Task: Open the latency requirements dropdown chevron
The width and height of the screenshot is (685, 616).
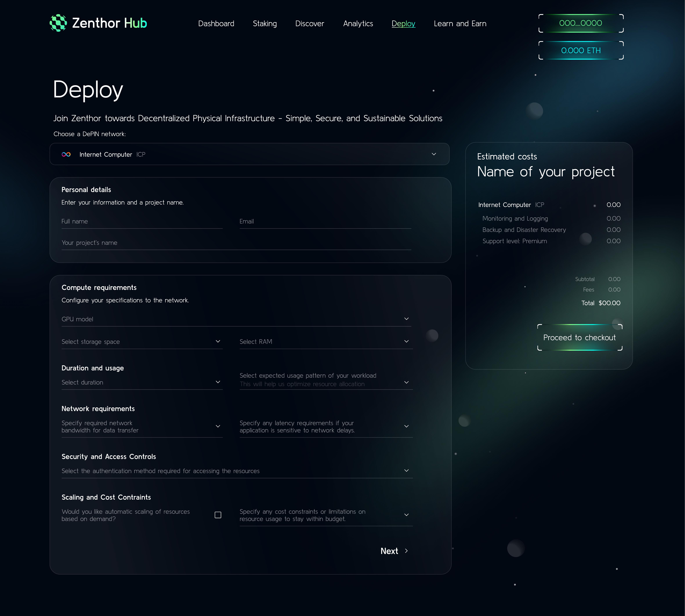Action: (406, 426)
